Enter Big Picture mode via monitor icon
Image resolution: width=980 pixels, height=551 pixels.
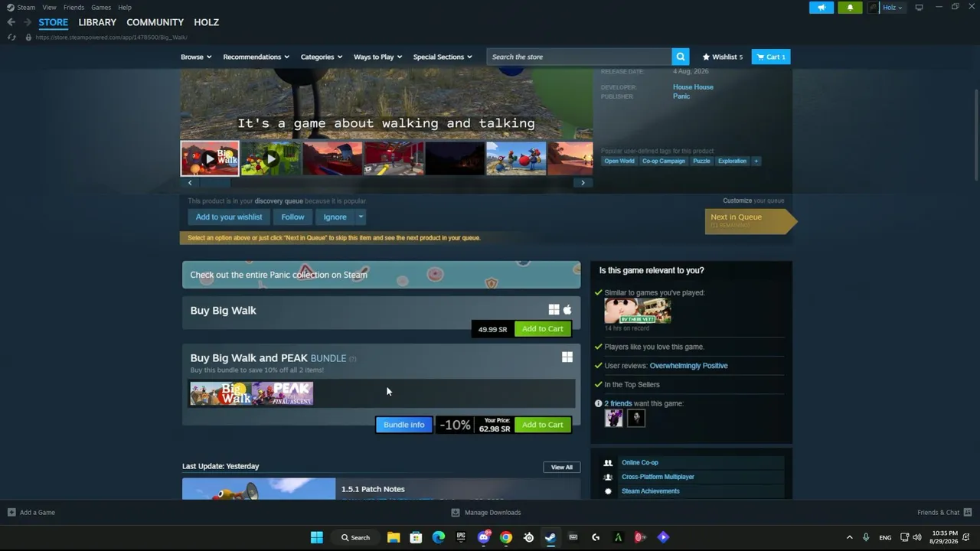point(919,8)
